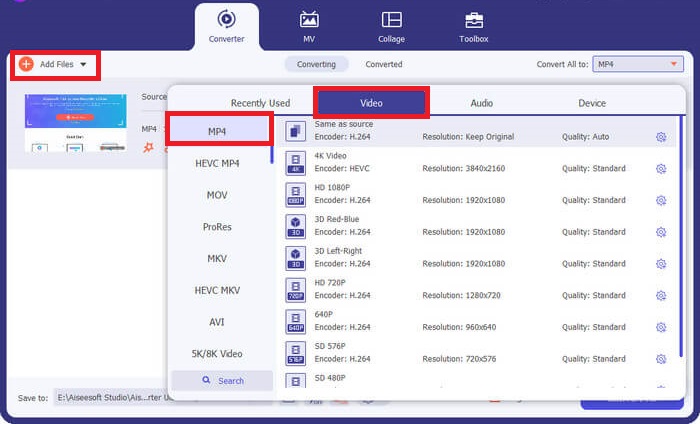Open settings gear for 4K Video

click(x=661, y=169)
